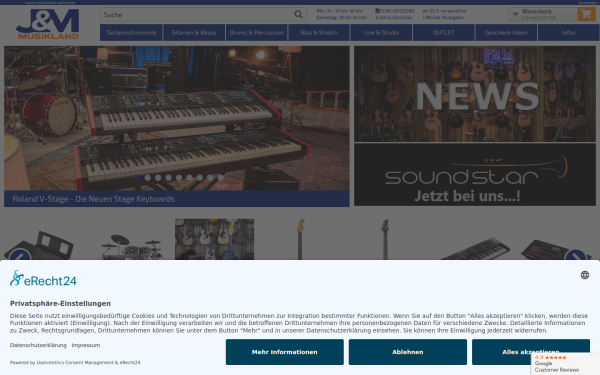Open the Drums & Percussion menu
Viewport: 600px width, 375px height.
256,33
